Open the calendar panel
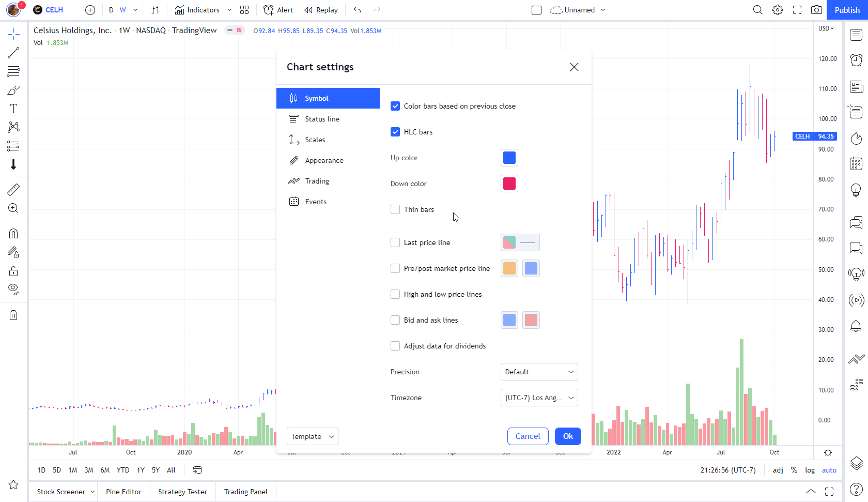This screenshot has width=868, height=502. 856,164
